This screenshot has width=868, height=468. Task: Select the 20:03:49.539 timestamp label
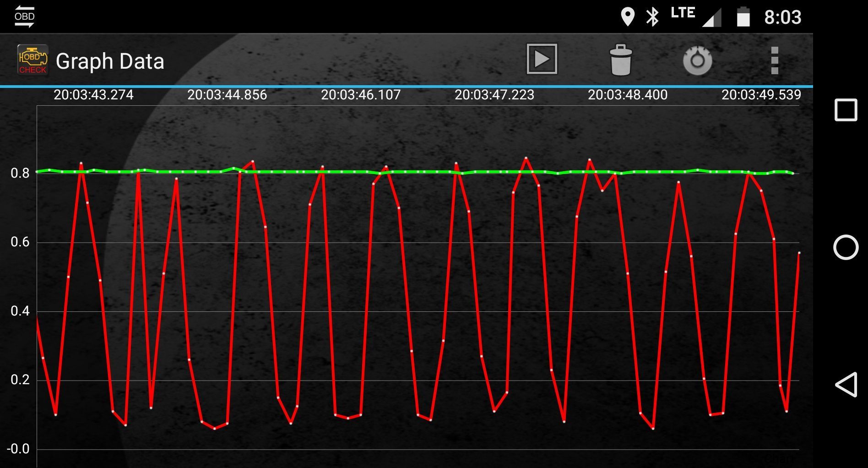pyautogui.click(x=761, y=95)
